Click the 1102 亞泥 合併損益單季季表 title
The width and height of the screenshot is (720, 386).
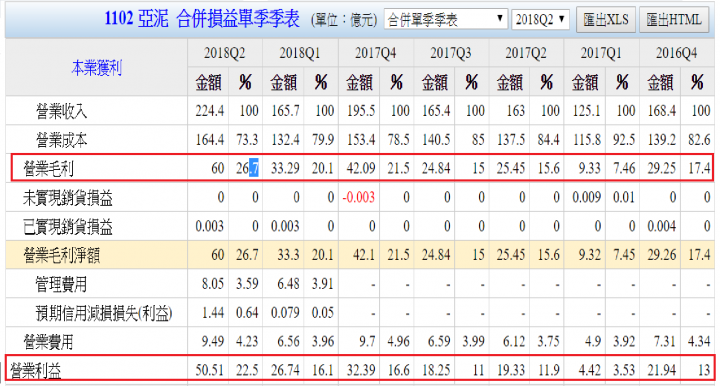[202, 19]
